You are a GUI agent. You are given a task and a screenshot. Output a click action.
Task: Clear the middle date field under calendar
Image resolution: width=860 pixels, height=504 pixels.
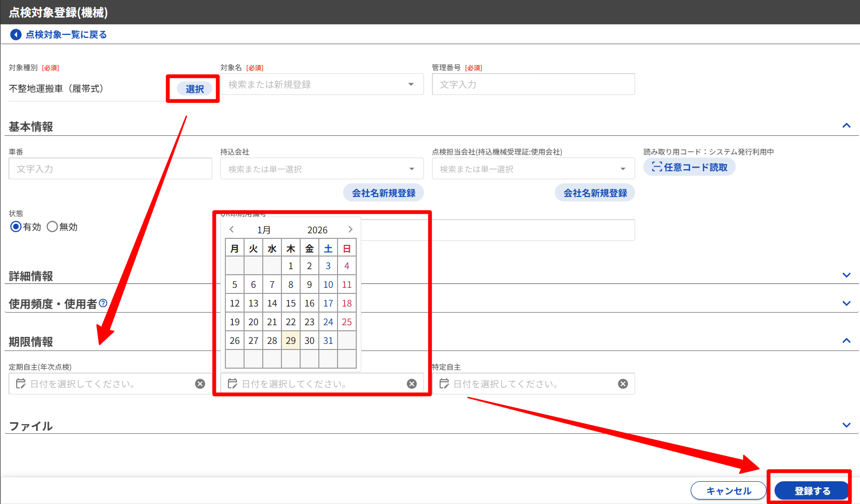click(x=412, y=384)
